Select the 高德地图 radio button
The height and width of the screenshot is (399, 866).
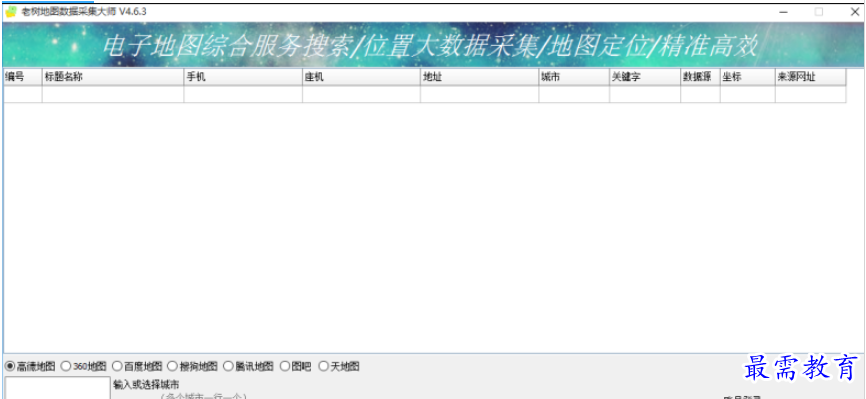pyautogui.click(x=30, y=366)
